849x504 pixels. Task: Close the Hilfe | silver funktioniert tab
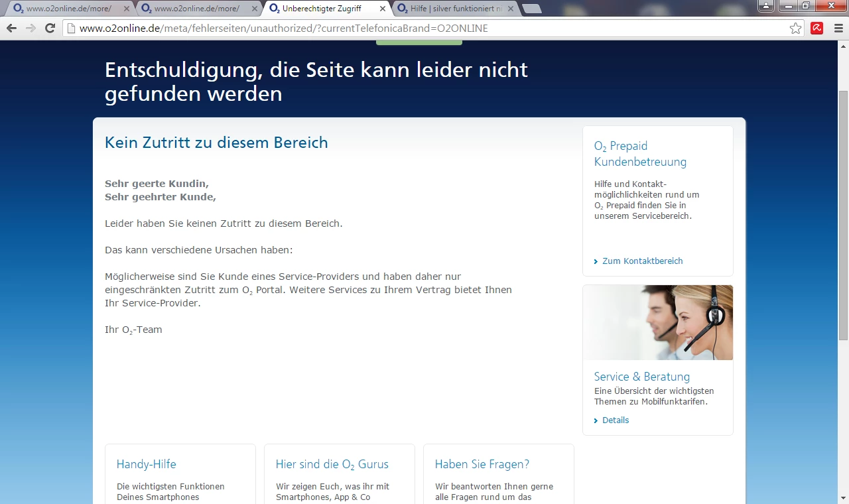pos(510,9)
